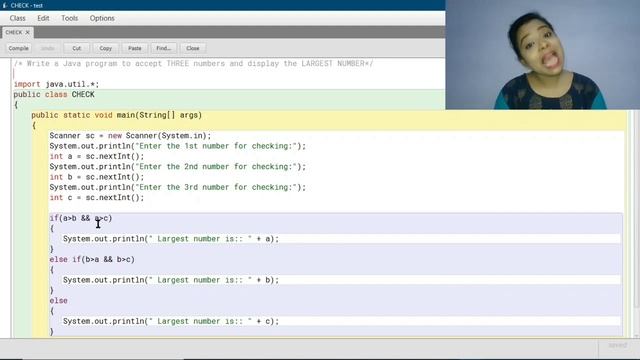Click the Copy button
This screenshot has width=640, height=360.
click(105, 48)
